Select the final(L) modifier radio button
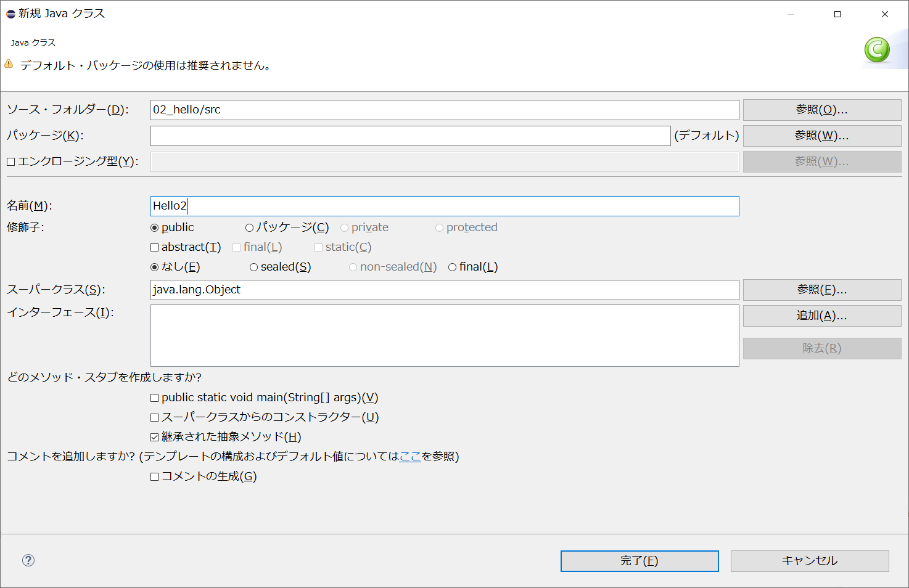 point(453,267)
